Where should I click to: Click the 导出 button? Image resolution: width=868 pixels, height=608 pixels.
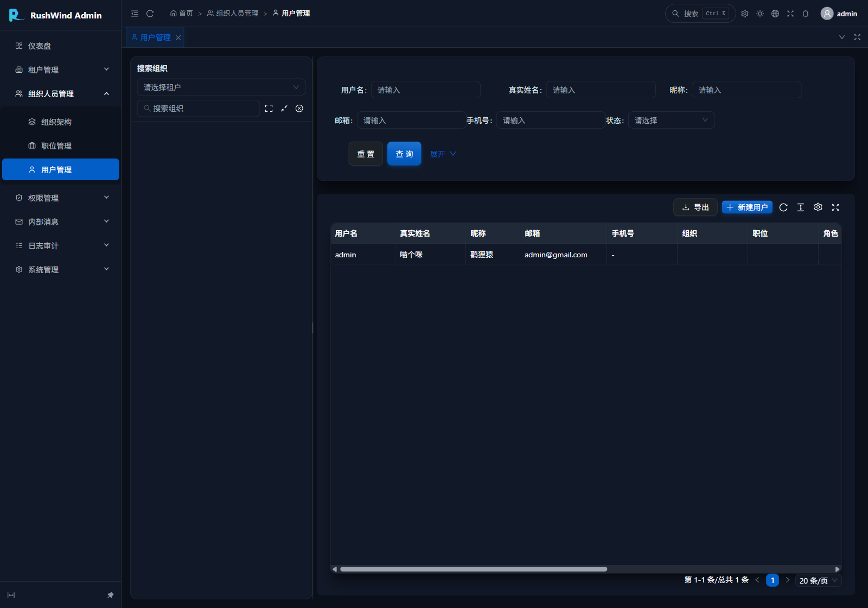(x=695, y=207)
